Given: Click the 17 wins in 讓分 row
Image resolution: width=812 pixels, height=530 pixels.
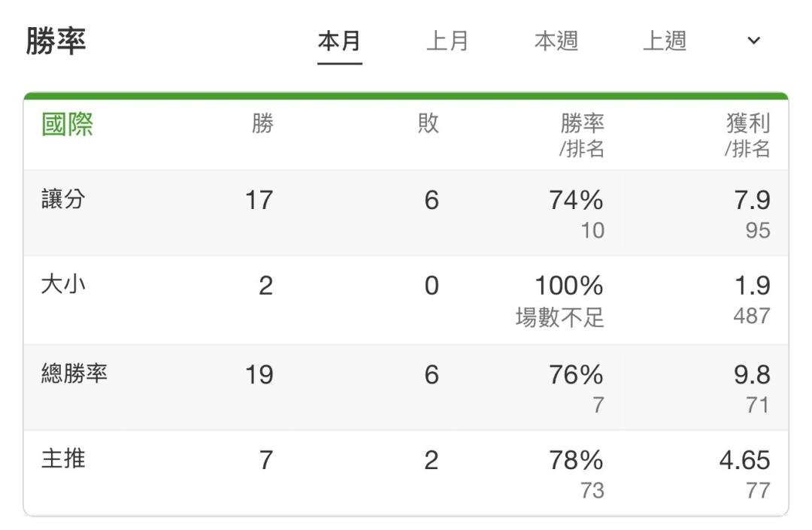Looking at the screenshot, I should tap(259, 200).
